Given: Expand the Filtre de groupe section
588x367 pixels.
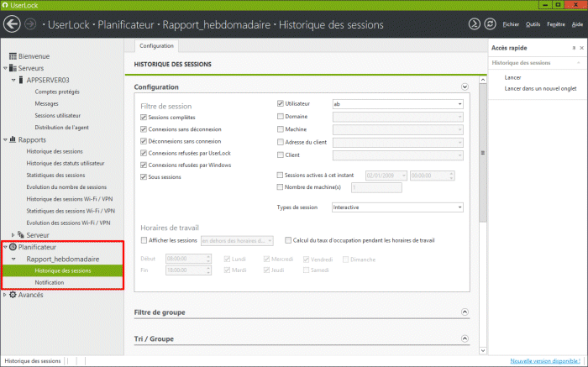Looking at the screenshot, I should (x=465, y=312).
